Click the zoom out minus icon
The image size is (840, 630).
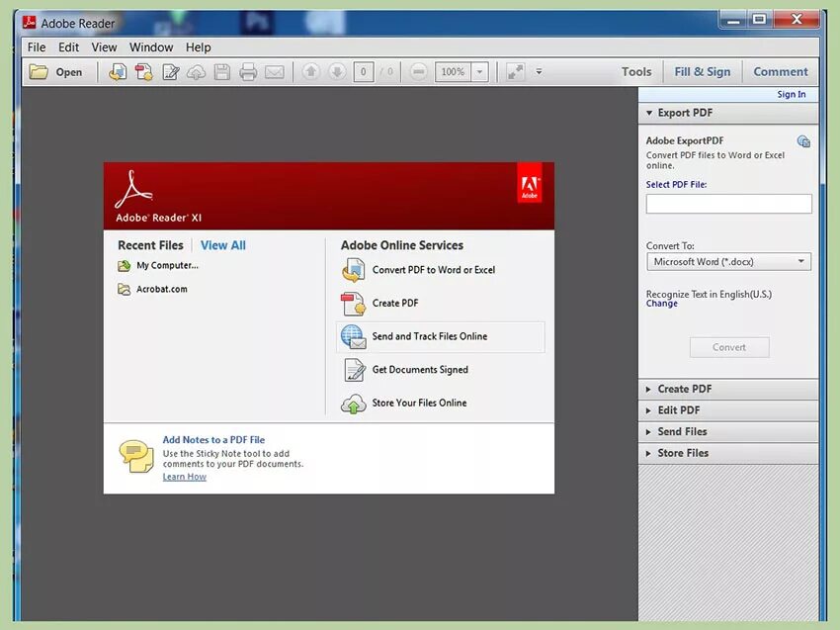(x=418, y=71)
